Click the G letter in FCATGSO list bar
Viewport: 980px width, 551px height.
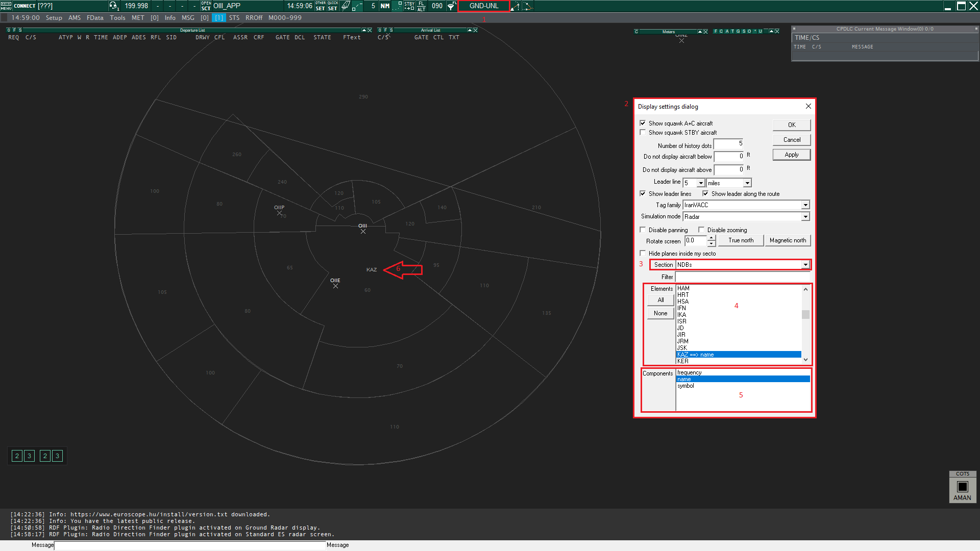point(738,31)
